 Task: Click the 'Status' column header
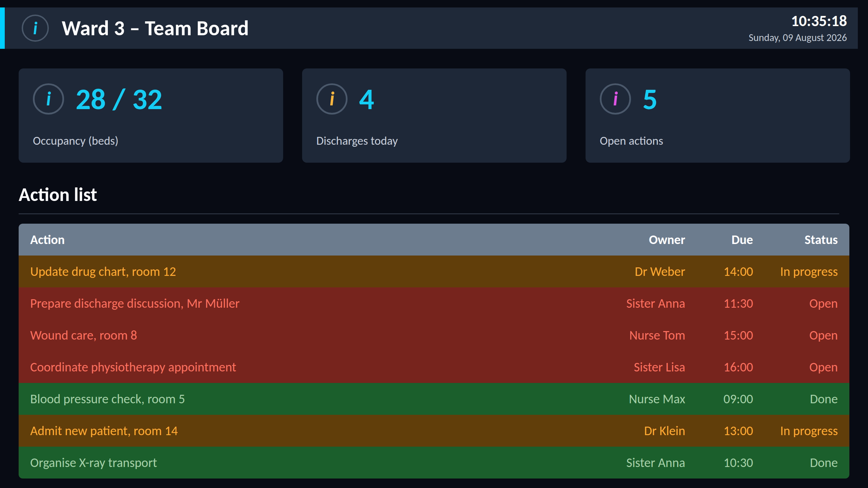(x=821, y=240)
